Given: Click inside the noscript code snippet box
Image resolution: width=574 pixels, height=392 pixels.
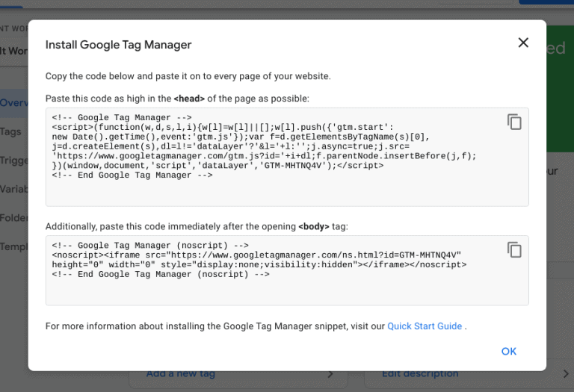Looking at the screenshot, I should [287, 270].
